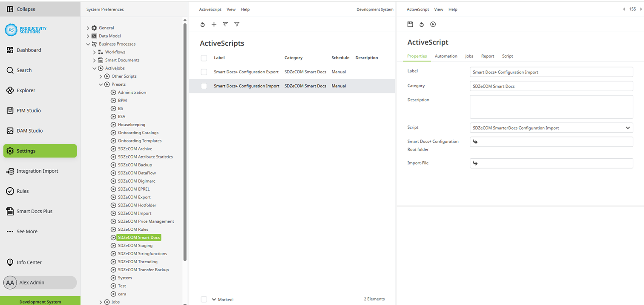Check the Smart Docs+ Configuration Import row

[204, 86]
